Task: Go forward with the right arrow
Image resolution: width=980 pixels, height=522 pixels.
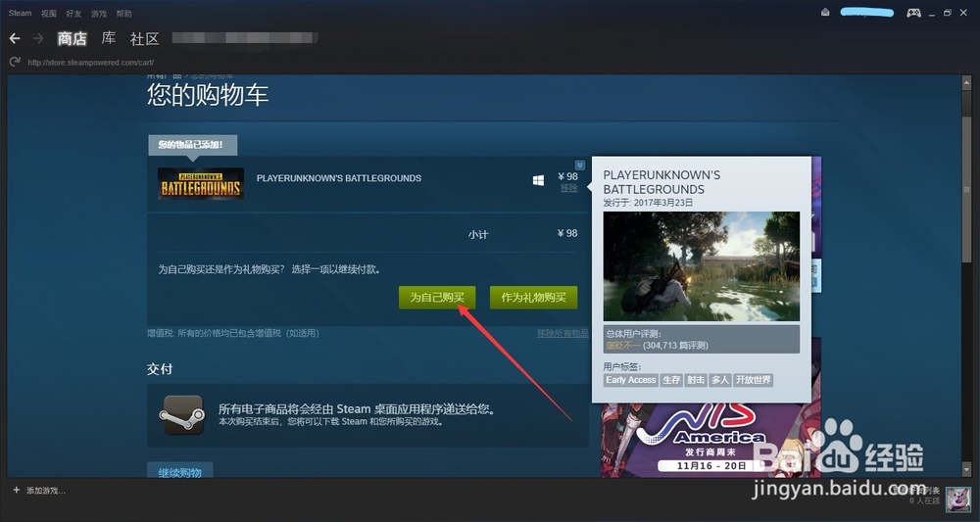Action: click(38, 39)
